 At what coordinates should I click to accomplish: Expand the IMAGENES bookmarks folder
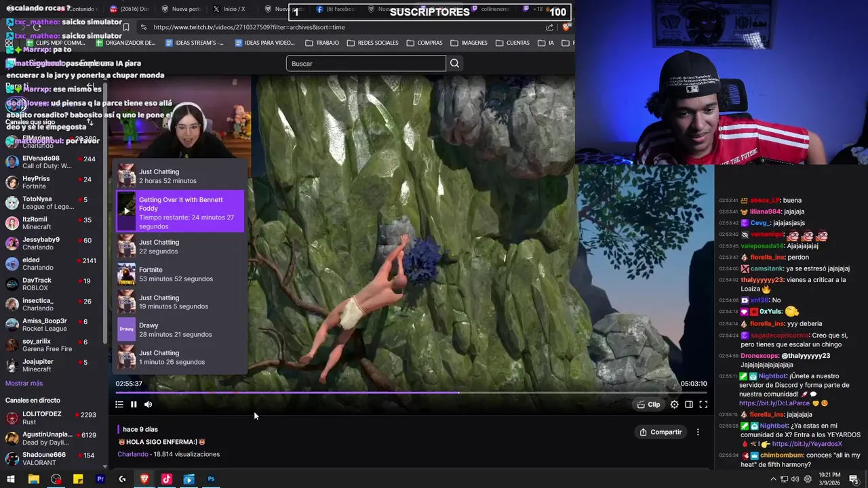point(469,43)
